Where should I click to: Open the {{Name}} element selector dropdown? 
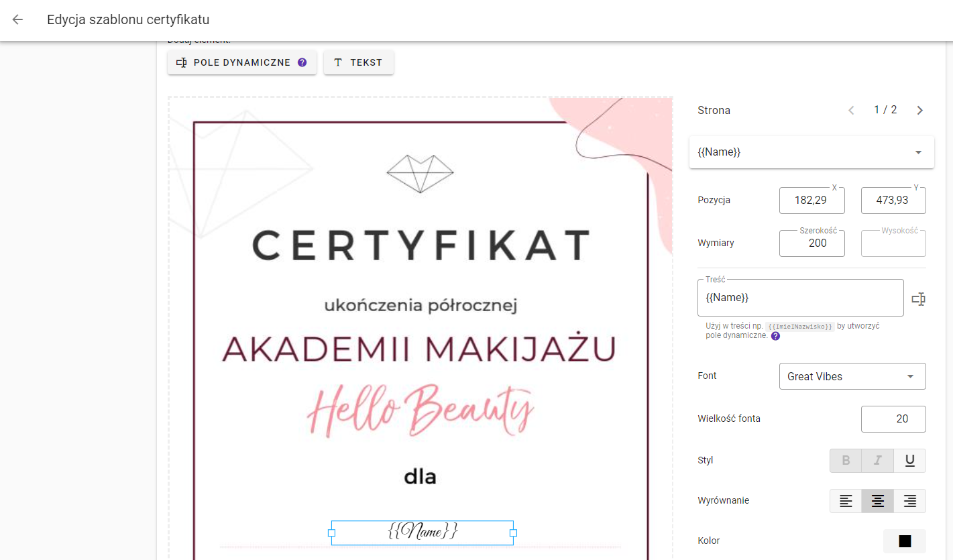(811, 152)
